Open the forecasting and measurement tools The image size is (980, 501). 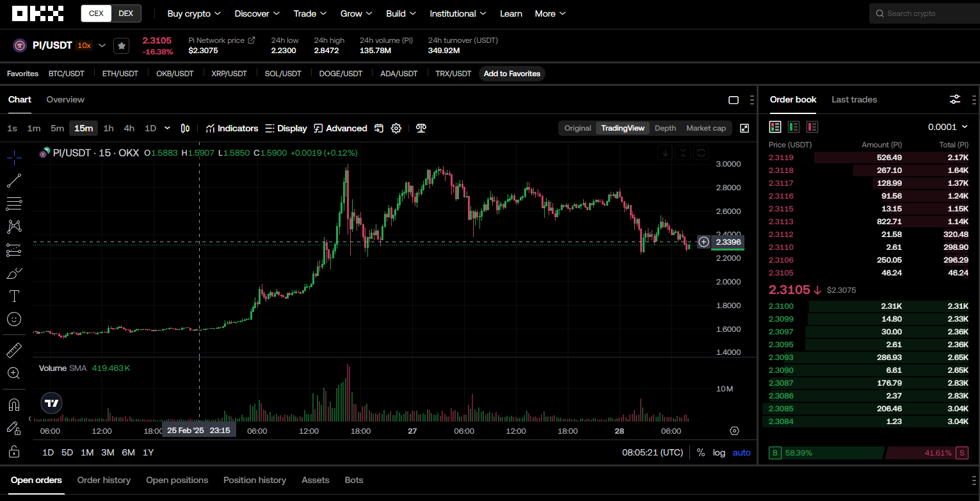coord(14,250)
